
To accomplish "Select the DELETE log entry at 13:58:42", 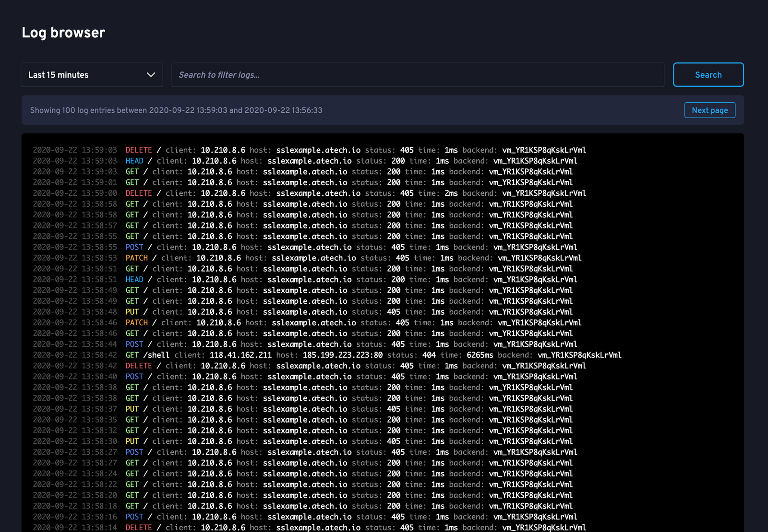I will click(x=309, y=366).
